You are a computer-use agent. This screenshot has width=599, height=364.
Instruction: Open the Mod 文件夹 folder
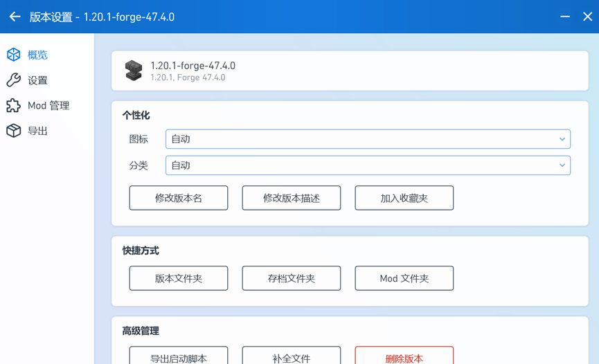tap(404, 278)
